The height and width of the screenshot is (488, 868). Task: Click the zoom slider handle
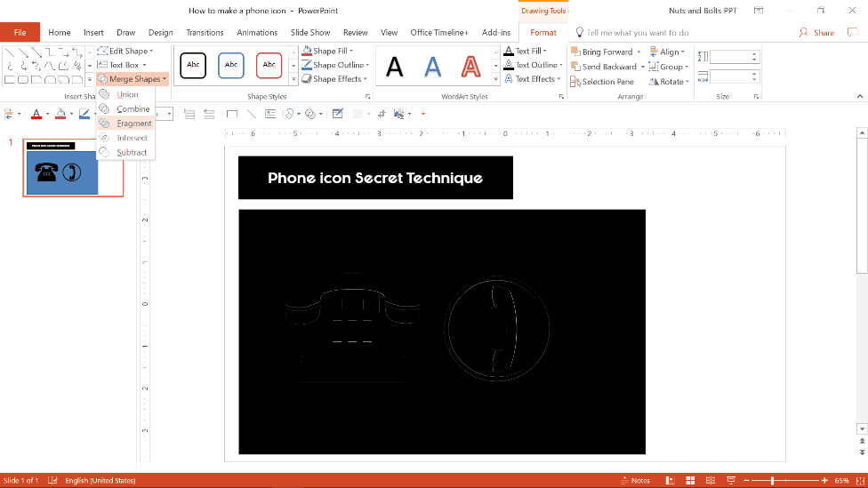click(x=772, y=481)
